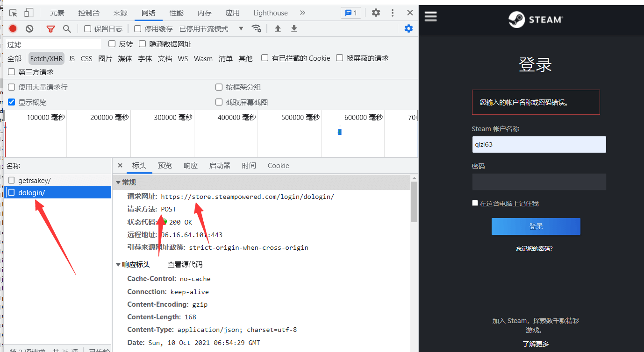The image size is (644, 352).
Task: Open Steam hamburger menu
Action: [x=430, y=17]
